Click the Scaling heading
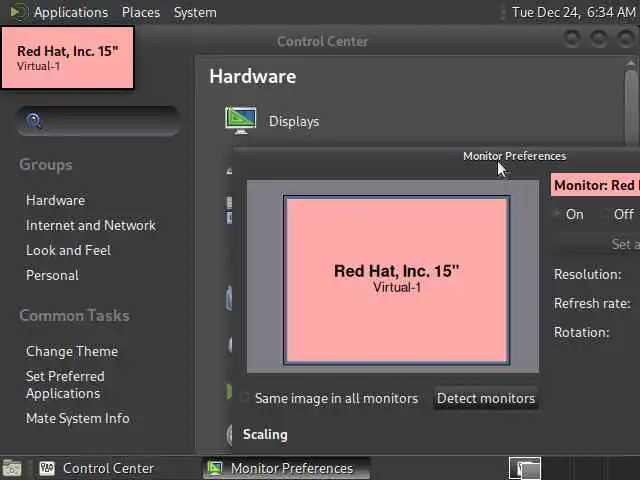 [x=265, y=434]
